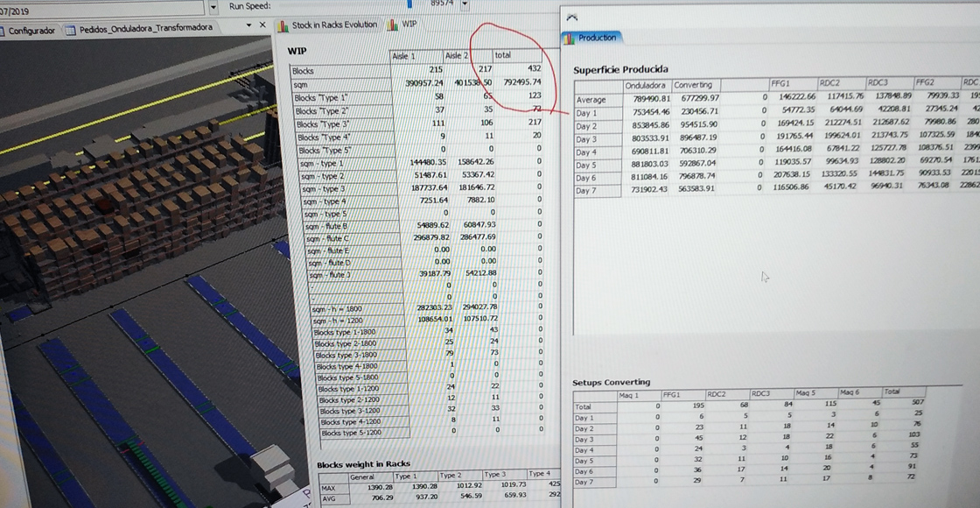Click the Converting column header
The width and height of the screenshot is (980, 508).
coord(693,86)
